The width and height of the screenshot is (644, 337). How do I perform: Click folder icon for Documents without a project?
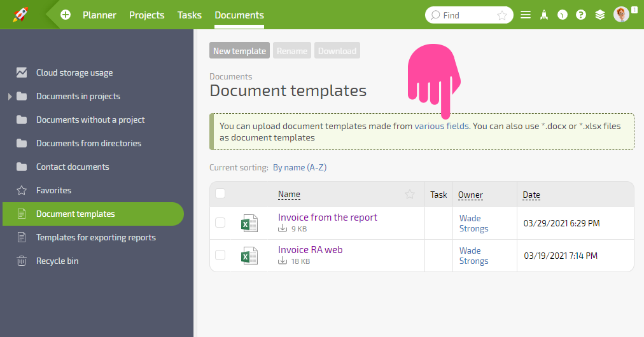click(22, 120)
